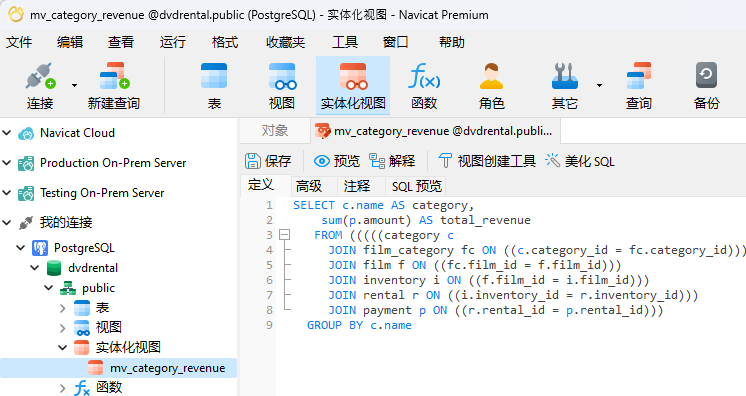The width and height of the screenshot is (746, 396).
Task: Select the mv_category_revenue @dvdrental editor tab
Action: coord(435,131)
